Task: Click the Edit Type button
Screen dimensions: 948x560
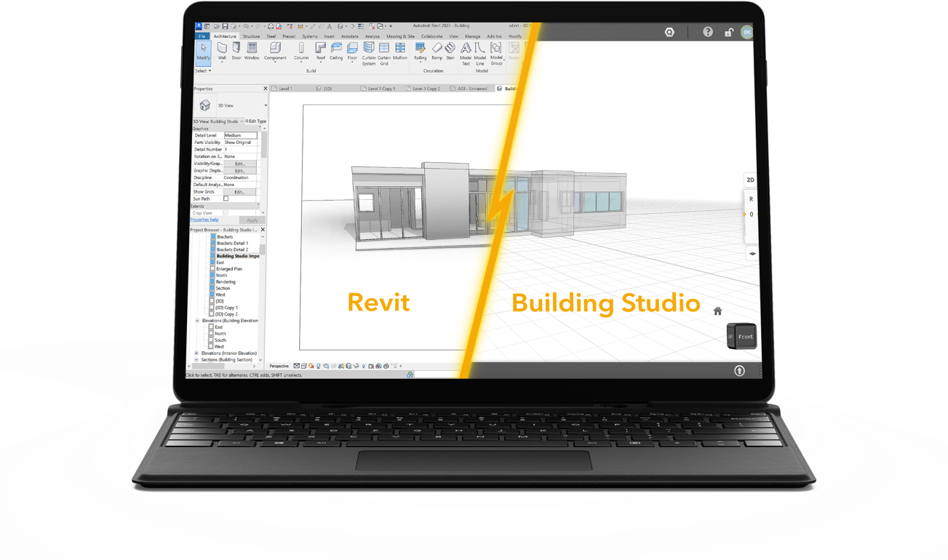Action: pos(256,121)
